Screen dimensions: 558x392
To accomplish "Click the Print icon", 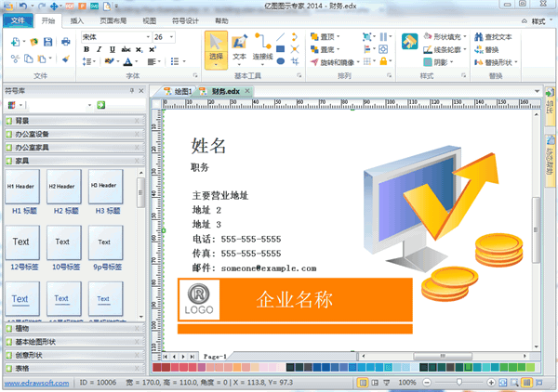I will [65, 42].
